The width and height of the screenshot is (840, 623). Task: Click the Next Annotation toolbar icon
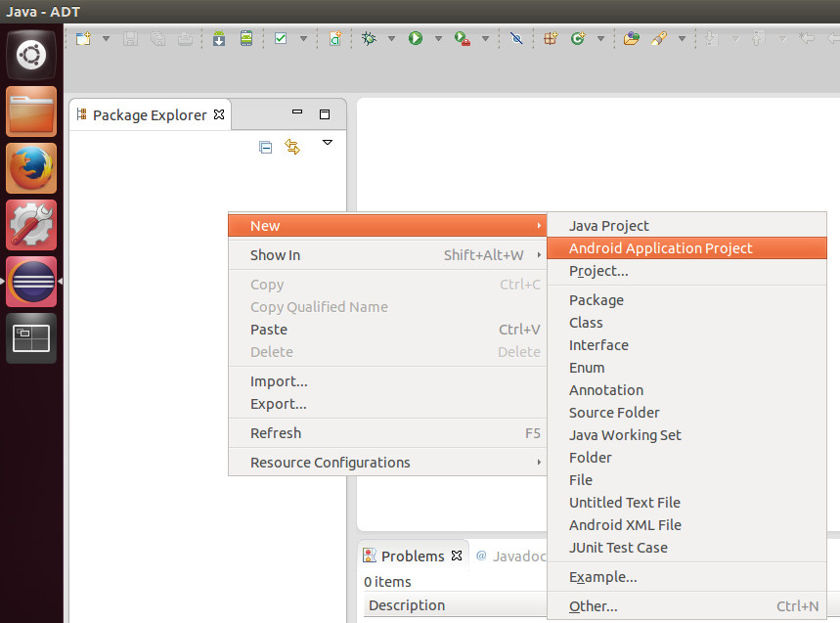712,38
